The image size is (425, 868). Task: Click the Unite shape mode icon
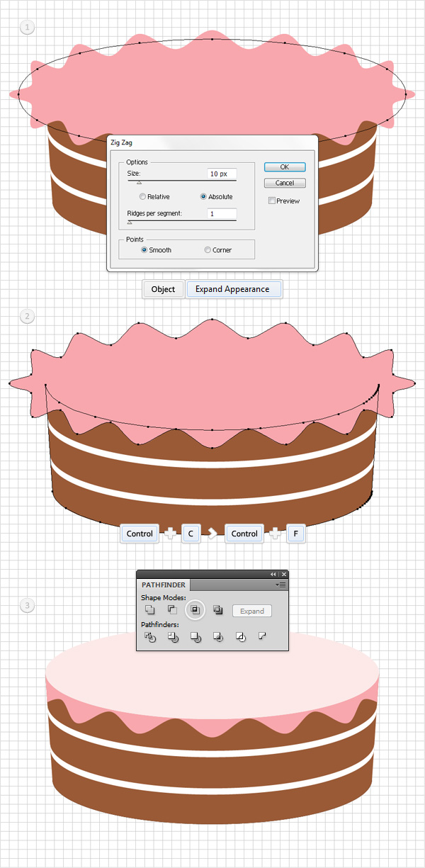pyautogui.click(x=149, y=609)
